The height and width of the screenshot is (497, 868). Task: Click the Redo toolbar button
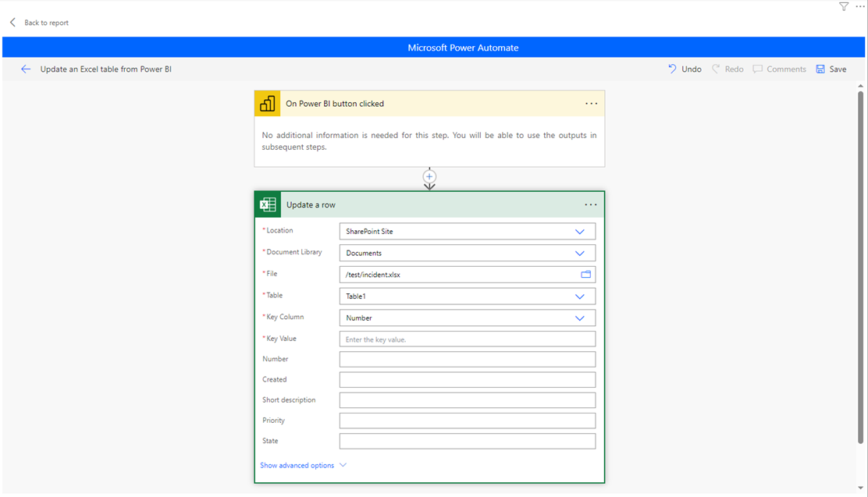[727, 69]
